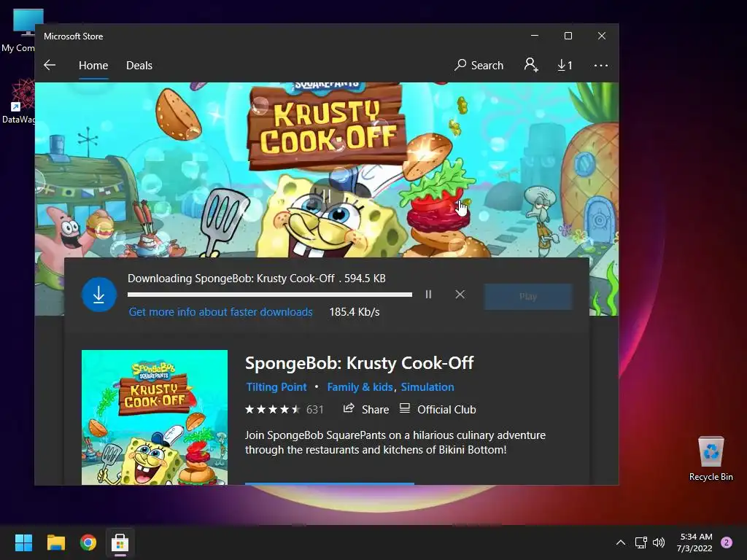Viewport: 747px width, 560px height.
Task: Open Search in Microsoft Store
Action: click(479, 65)
